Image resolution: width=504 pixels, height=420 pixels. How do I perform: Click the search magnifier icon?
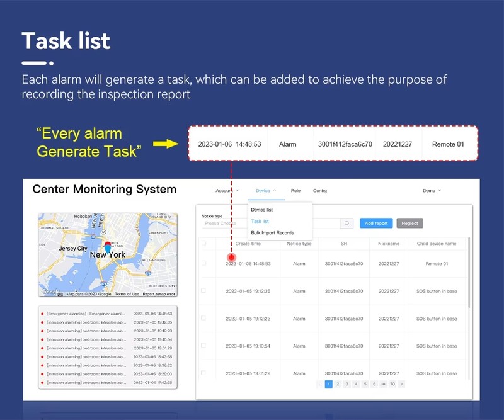pyautogui.click(x=346, y=223)
